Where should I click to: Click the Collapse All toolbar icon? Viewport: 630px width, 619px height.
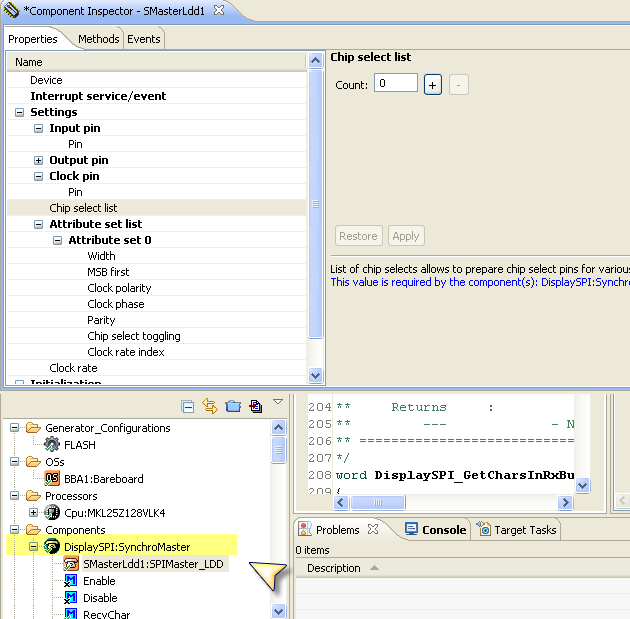pos(188,407)
